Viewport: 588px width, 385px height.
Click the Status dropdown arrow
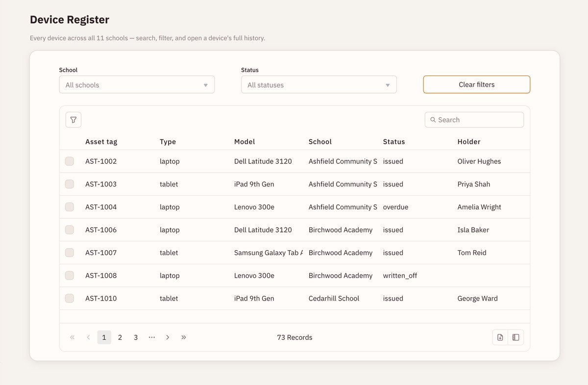click(x=388, y=85)
